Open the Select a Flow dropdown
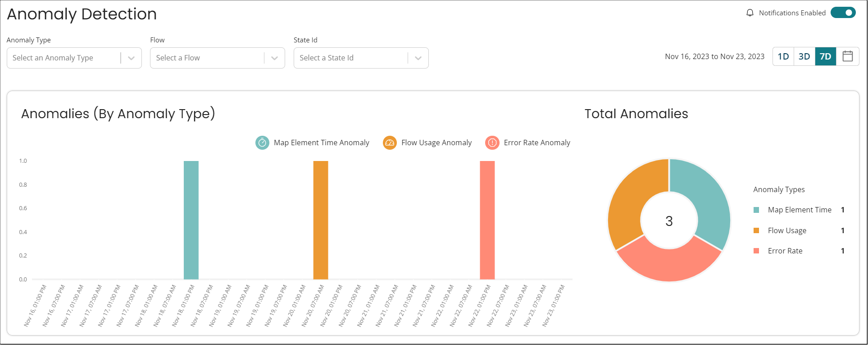 [x=218, y=58]
